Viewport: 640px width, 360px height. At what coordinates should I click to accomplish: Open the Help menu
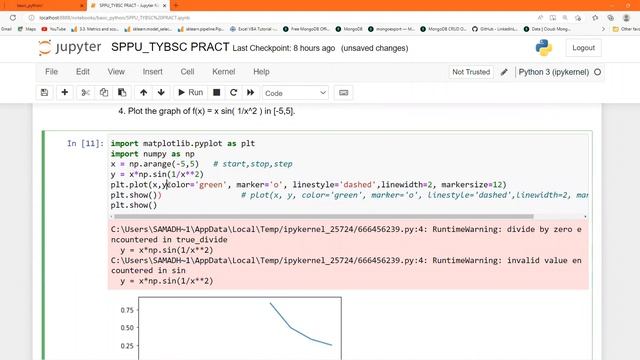(261, 72)
